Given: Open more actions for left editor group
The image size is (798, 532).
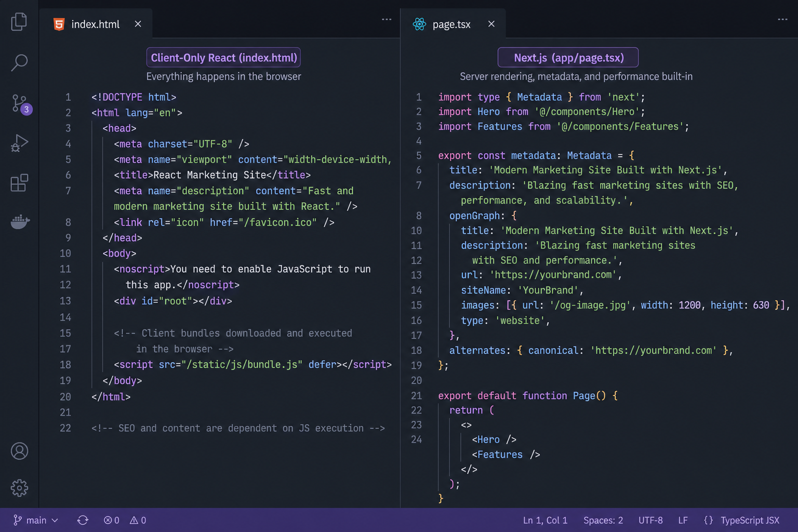Looking at the screenshot, I should 387,19.
